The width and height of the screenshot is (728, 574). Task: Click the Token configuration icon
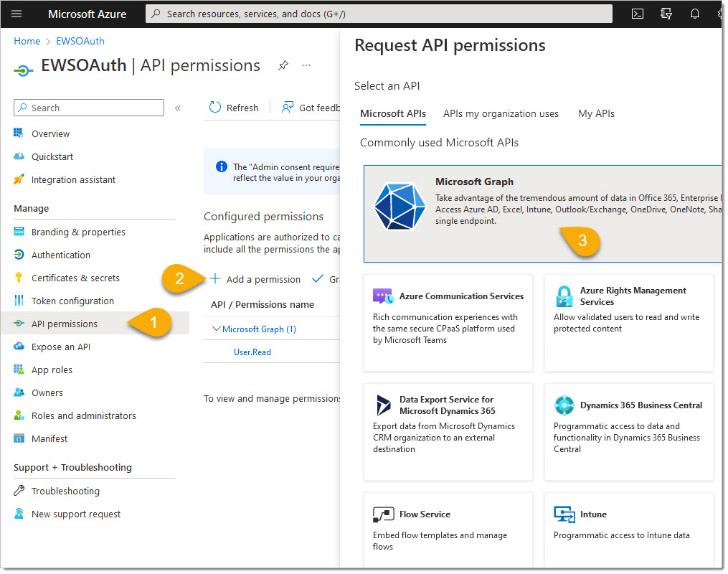tap(19, 301)
